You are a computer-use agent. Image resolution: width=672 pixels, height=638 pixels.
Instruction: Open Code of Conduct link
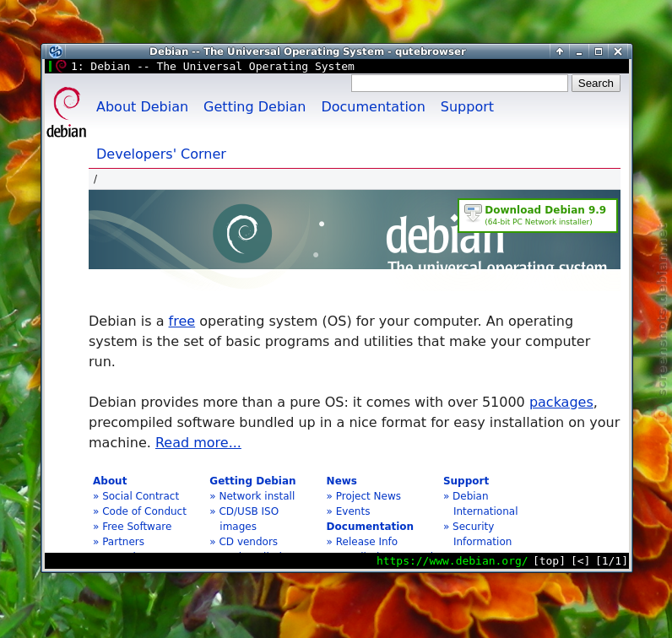tap(144, 511)
